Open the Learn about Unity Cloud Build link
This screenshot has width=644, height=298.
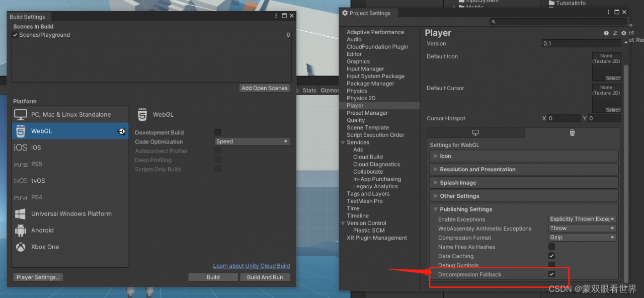click(x=251, y=266)
